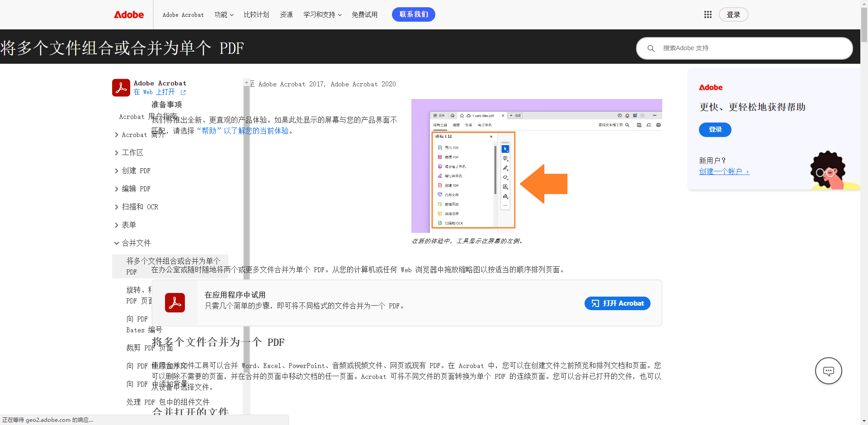Click the 联系我们 button
The width and height of the screenshot is (868, 425).
[x=414, y=14]
